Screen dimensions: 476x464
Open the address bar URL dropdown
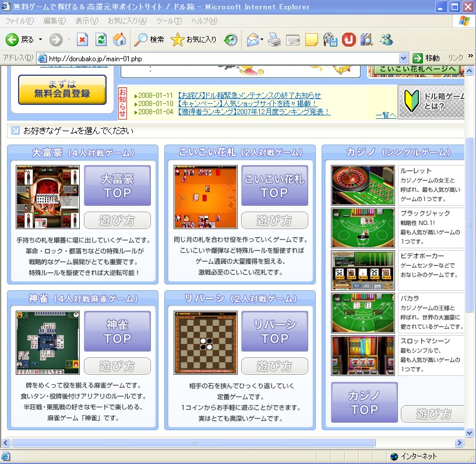coord(403,58)
